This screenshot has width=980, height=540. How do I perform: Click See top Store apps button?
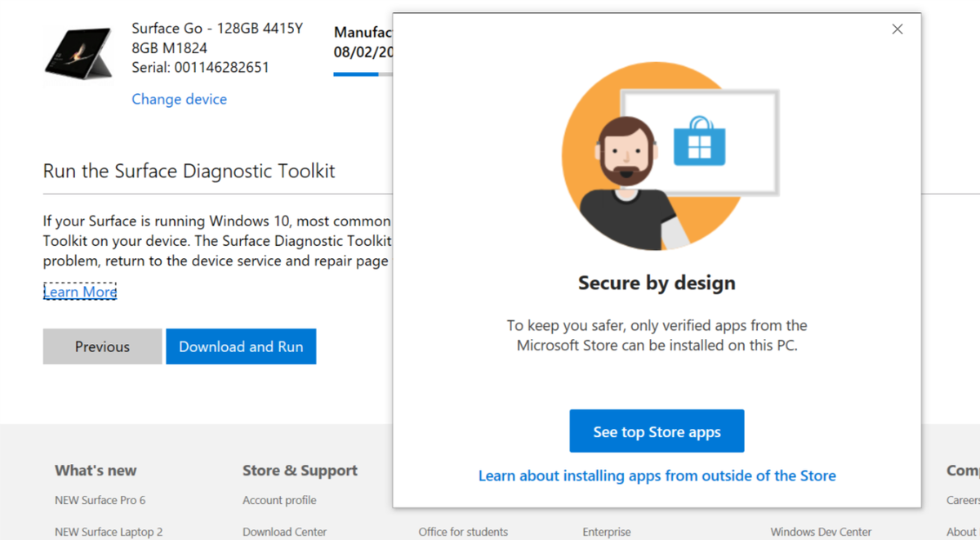657,431
